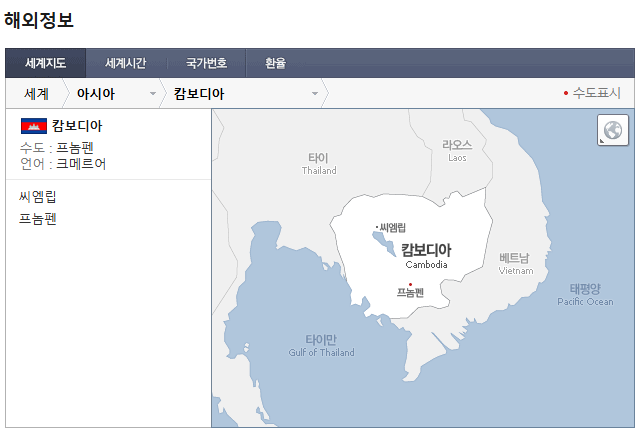Click 라오스 Laos on the map
The width and height of the screenshot is (640, 437).
(457, 150)
